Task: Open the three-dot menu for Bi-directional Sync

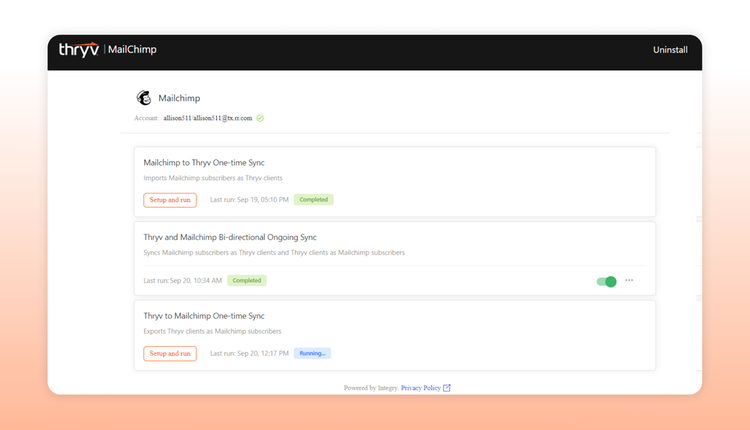Action: click(x=629, y=280)
